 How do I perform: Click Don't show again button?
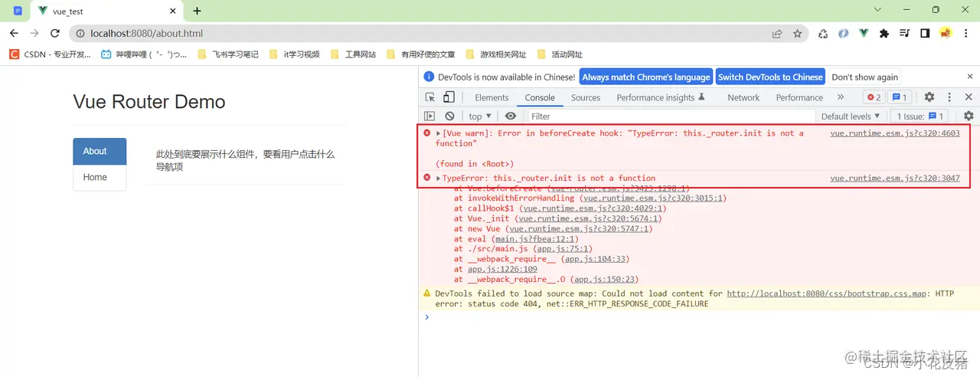[x=865, y=77]
